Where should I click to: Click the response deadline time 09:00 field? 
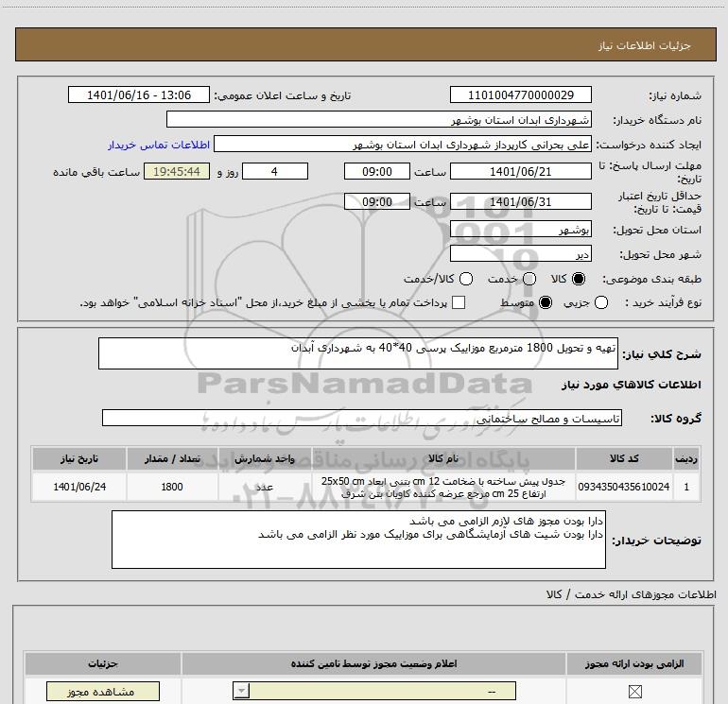377,172
